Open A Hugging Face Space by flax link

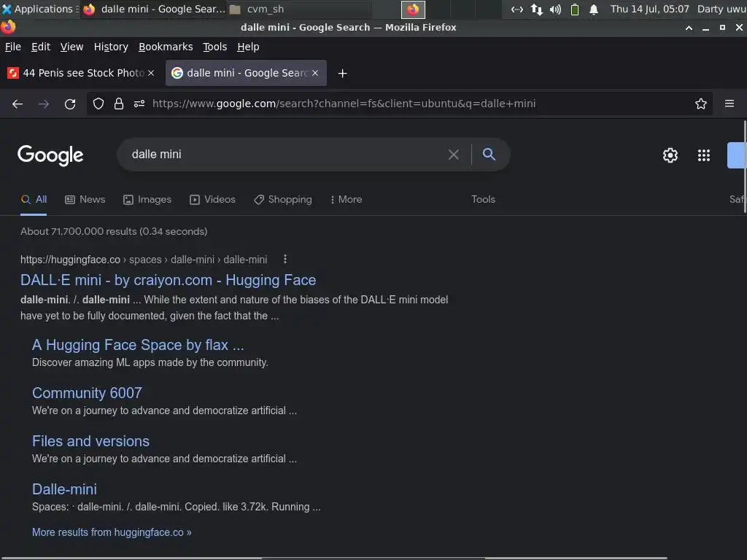(x=138, y=345)
